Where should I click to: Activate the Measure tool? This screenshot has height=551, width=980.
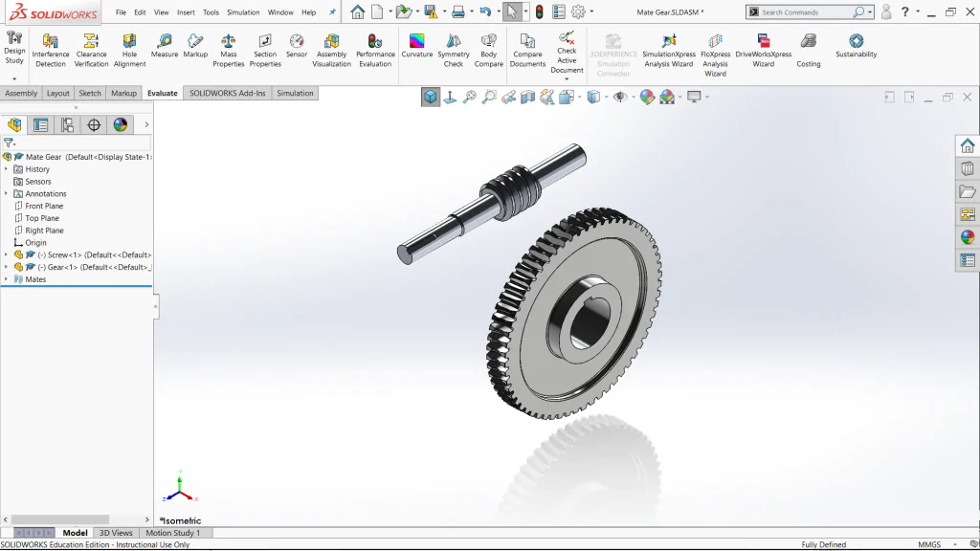pos(165,46)
